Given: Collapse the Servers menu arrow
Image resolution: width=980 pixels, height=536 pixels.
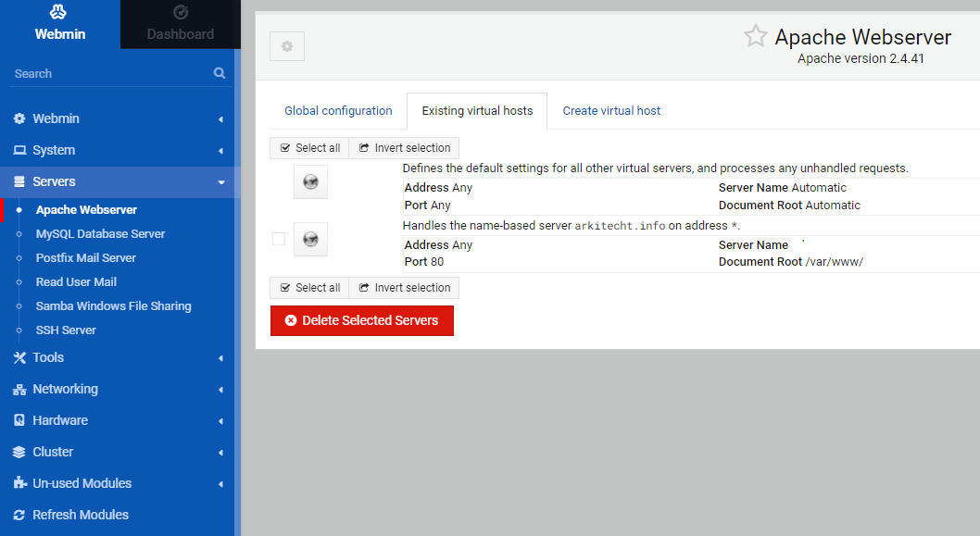Looking at the screenshot, I should click(220, 182).
